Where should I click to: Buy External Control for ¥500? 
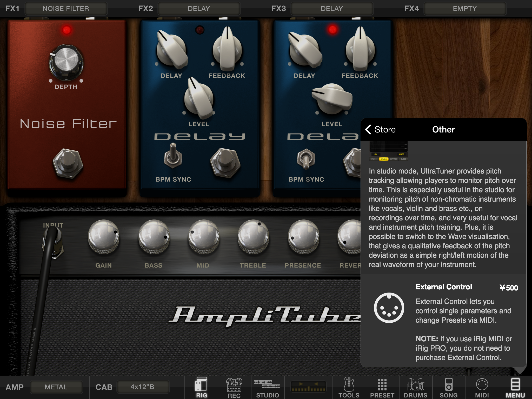pyautogui.click(x=509, y=288)
